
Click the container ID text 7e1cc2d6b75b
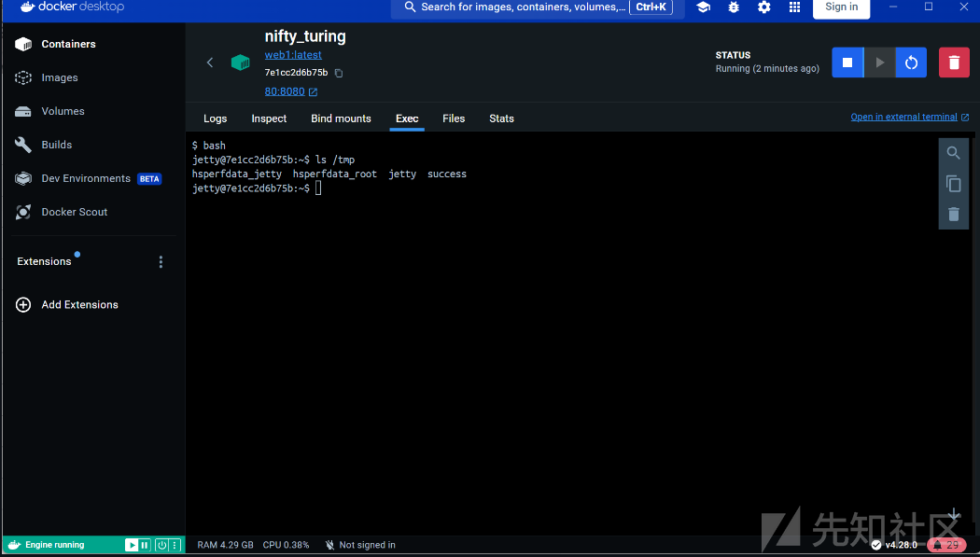coord(296,73)
